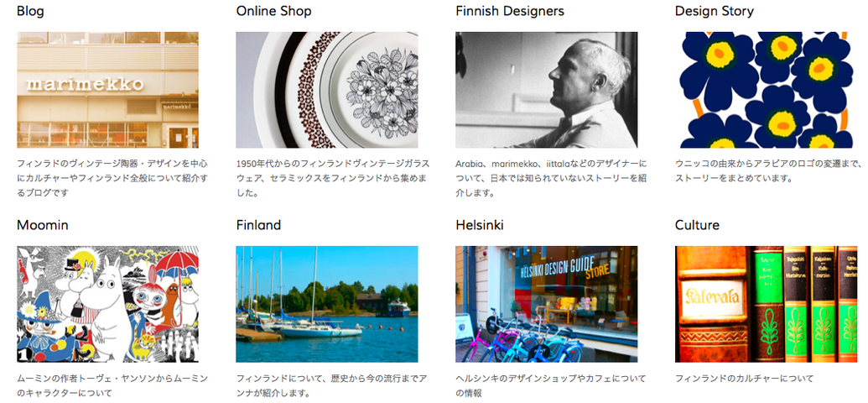Open the Finland section title
The image size is (868, 403).
coord(258,225)
